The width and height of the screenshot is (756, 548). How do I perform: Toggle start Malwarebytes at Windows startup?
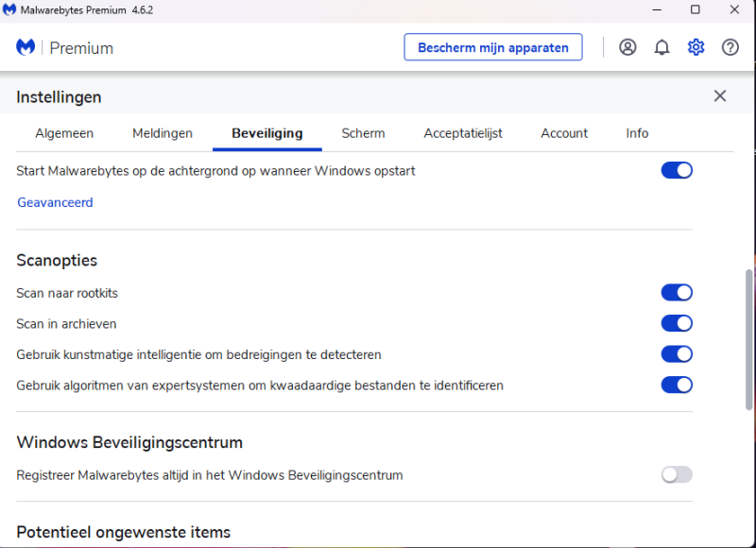click(x=677, y=171)
